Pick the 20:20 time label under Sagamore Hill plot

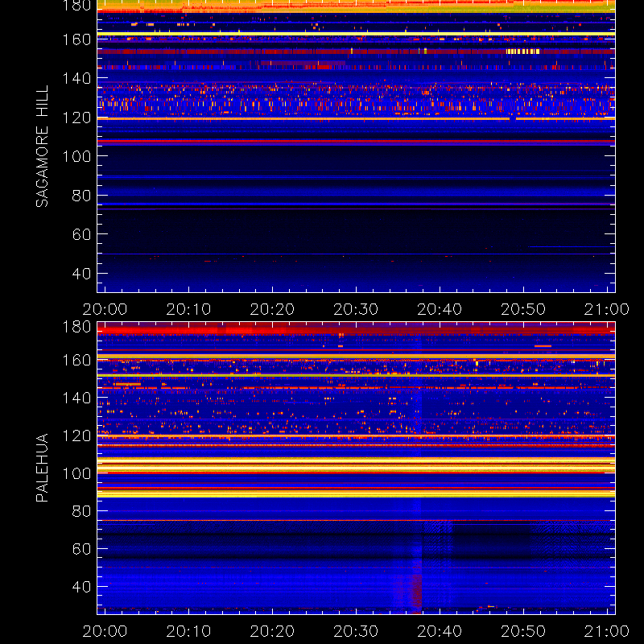272,309
